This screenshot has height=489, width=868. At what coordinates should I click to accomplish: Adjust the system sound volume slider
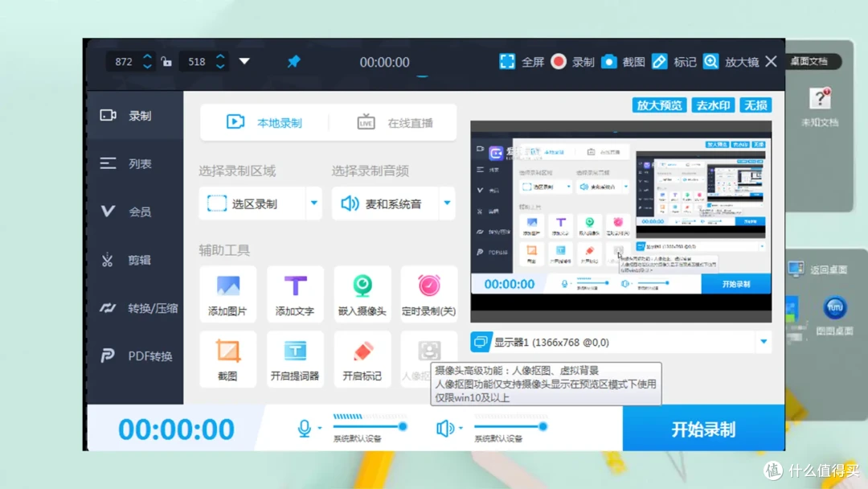(x=511, y=426)
